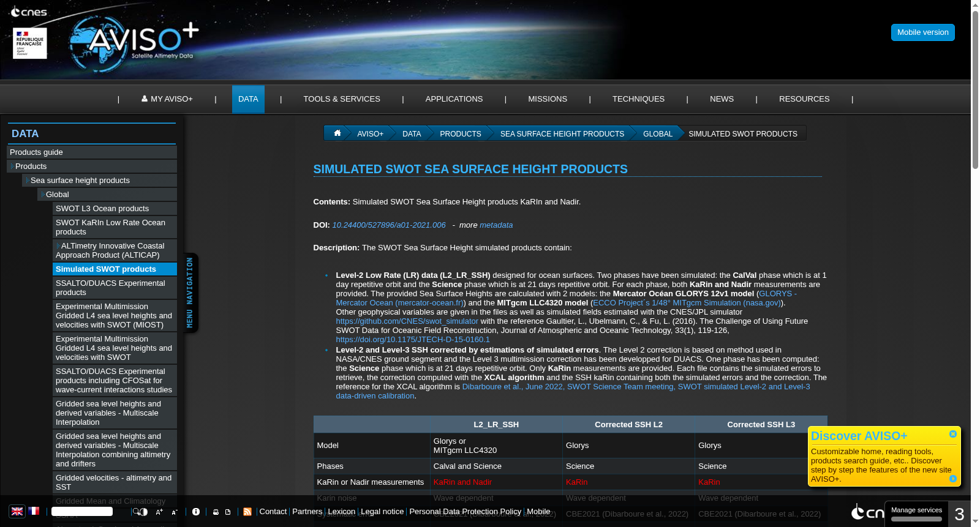This screenshot has width=980, height=527.
Task: Expand Sea surface height products node
Action: 27,181
